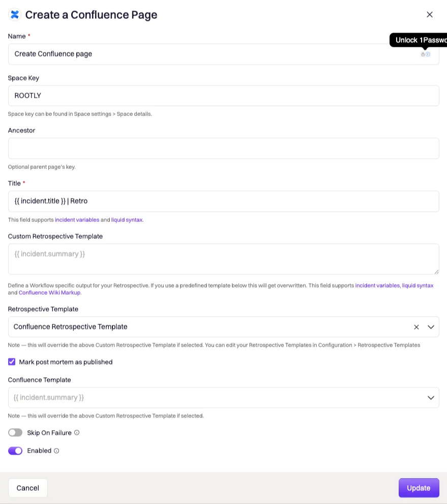
Task: Clear the selected Retrospective Template
Action: coord(416,327)
